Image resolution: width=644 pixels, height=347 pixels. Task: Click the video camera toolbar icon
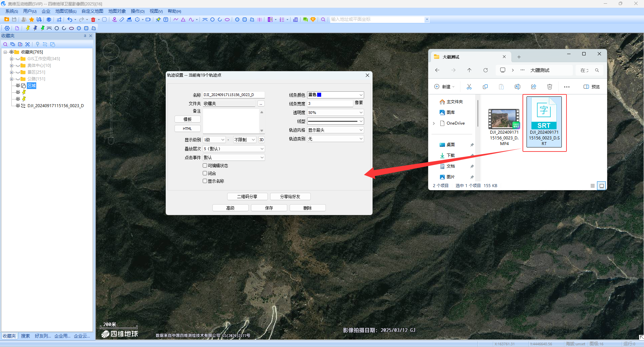point(148,19)
